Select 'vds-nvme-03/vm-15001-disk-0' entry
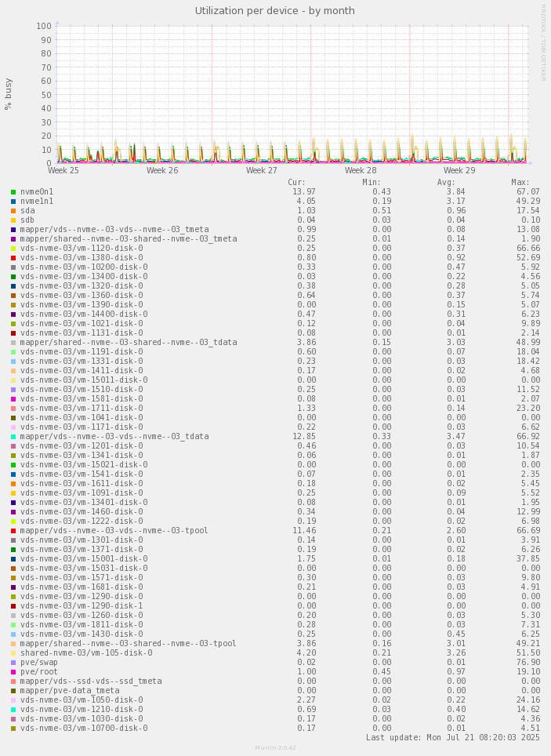Viewport: 551px width, 756px height. 84,558
